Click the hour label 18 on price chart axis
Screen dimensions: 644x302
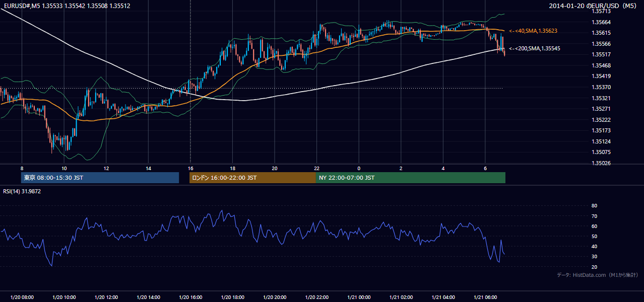pos(232,168)
